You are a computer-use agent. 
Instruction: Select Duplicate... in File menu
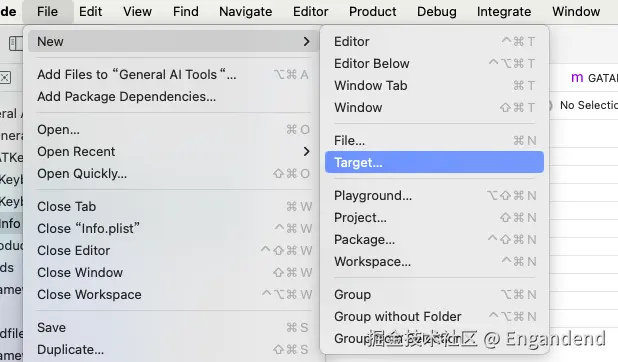click(x=173, y=349)
